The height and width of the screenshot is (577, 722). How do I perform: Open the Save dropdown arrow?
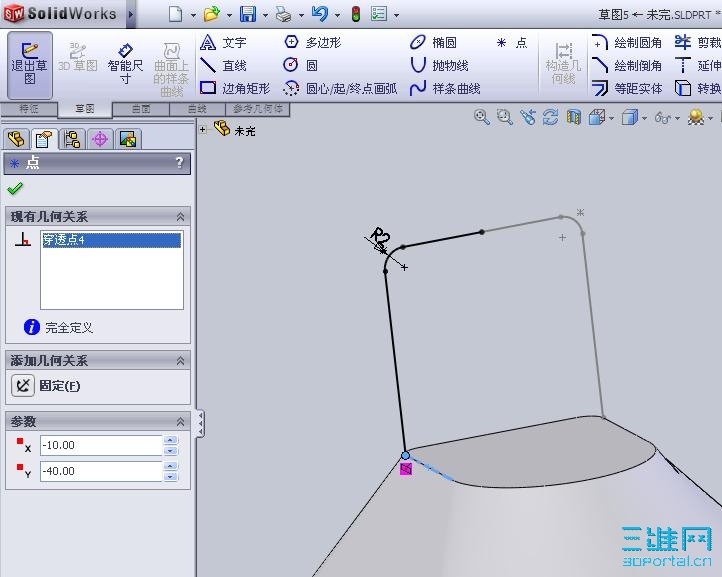[265, 16]
